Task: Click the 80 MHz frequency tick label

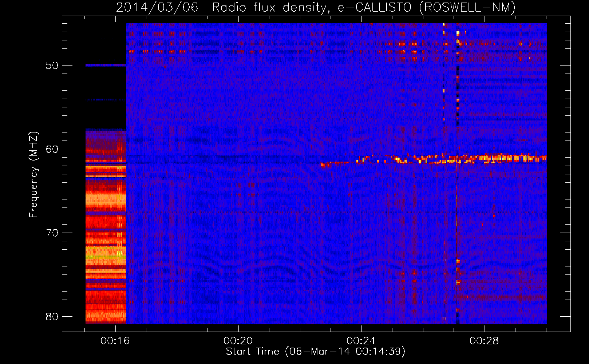Action: click(x=52, y=317)
